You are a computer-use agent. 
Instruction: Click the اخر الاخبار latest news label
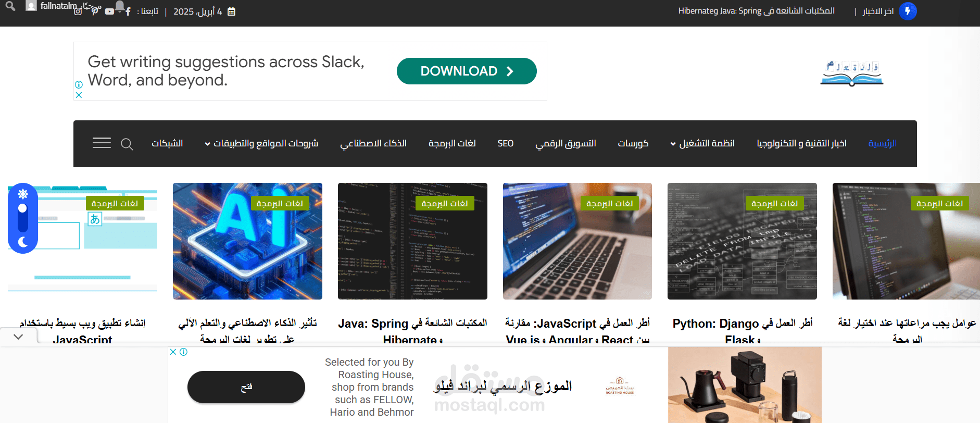coord(878,11)
